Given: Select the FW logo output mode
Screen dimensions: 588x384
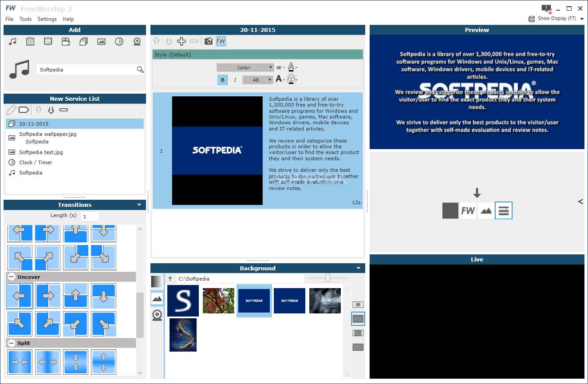Looking at the screenshot, I should pos(468,210).
